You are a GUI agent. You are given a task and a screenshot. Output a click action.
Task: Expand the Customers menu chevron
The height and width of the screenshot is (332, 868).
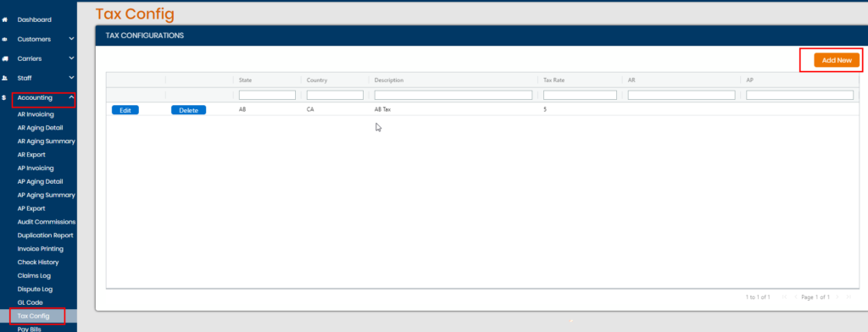pos(71,39)
